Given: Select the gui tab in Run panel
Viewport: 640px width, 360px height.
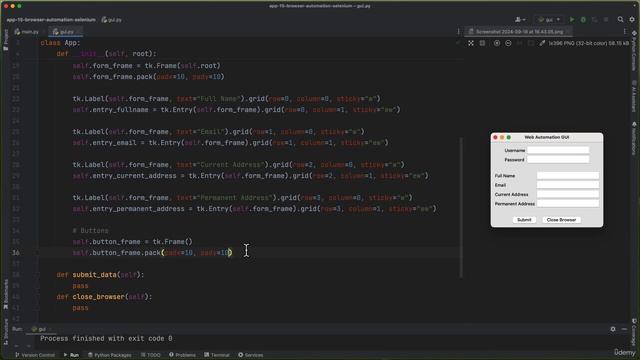Looking at the screenshot, I should click(x=39, y=329).
